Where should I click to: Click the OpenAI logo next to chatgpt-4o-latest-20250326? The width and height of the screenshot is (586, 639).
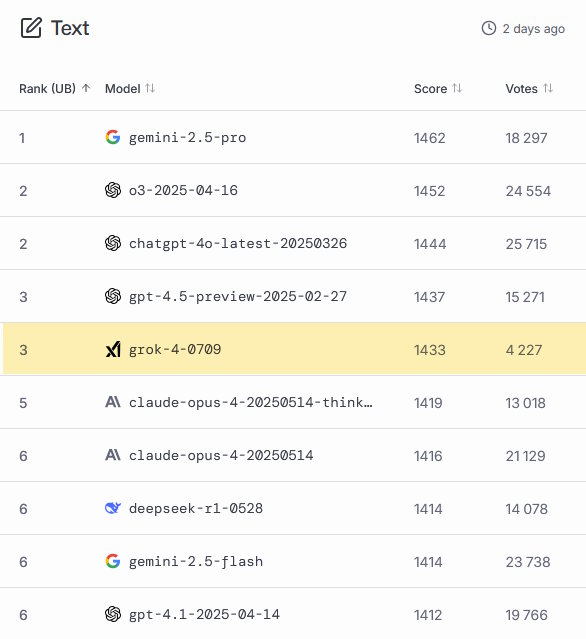pos(113,243)
